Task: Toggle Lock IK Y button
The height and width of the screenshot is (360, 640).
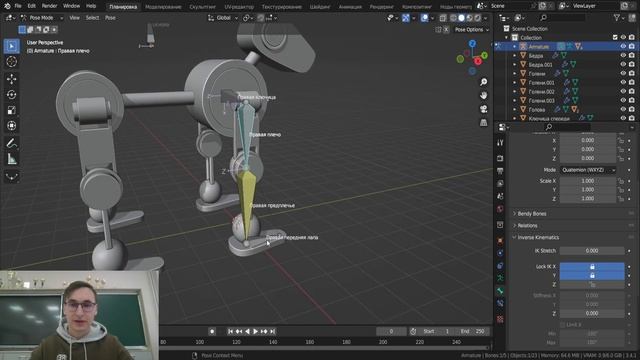Action: pos(592,276)
